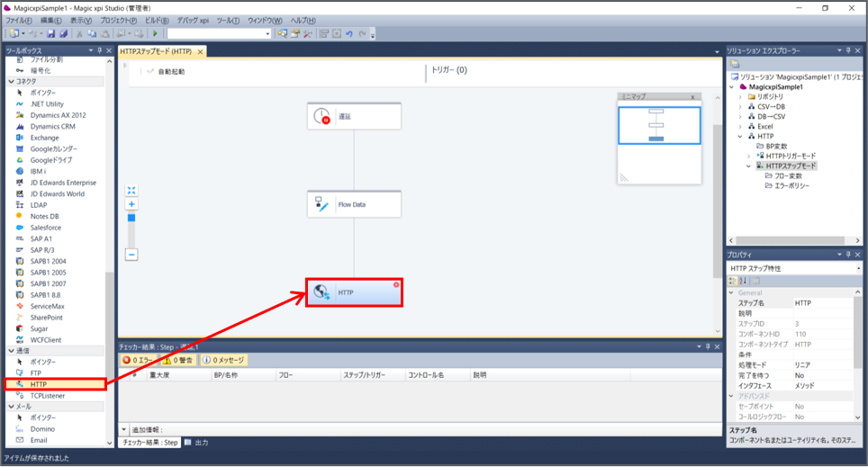Click the zoom-in plus button on canvas
This screenshot has height=467, width=868.
coord(131,204)
